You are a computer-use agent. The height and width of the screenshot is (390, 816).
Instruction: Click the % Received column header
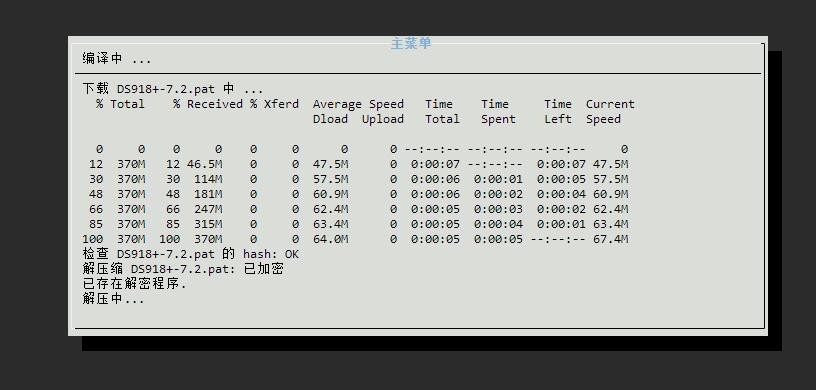208,104
